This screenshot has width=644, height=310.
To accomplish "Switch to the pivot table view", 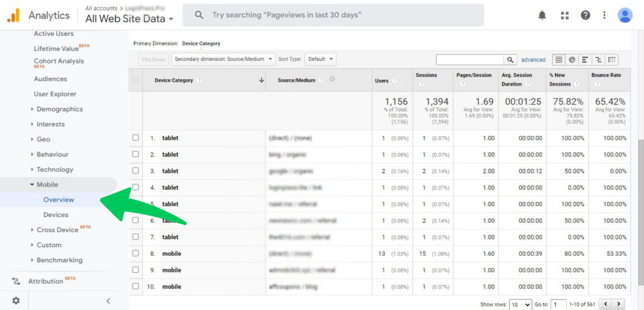I will (611, 60).
